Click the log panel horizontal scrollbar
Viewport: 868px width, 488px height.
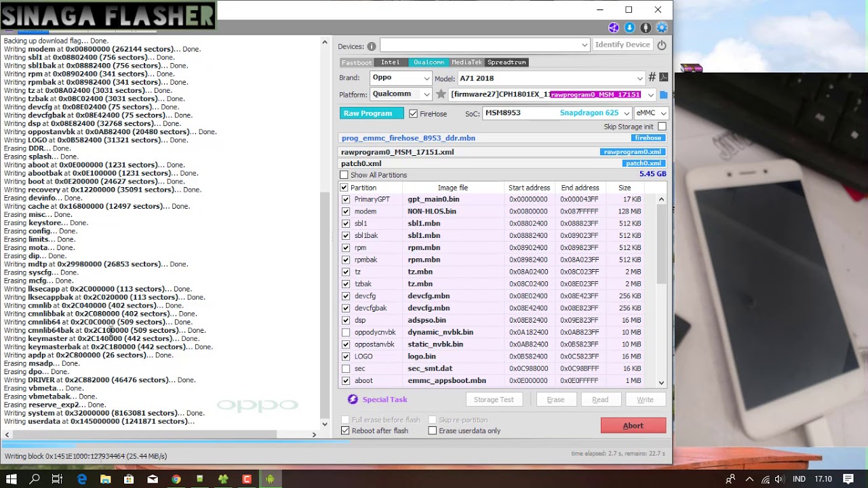pos(161,434)
